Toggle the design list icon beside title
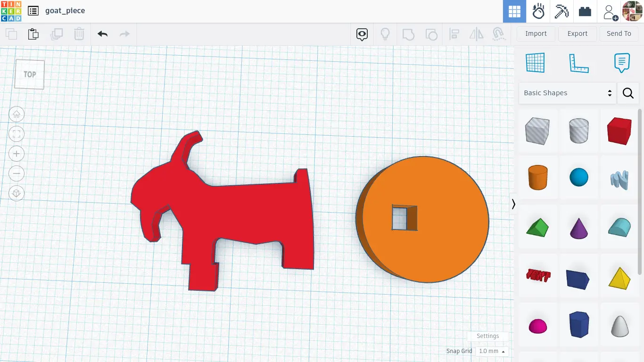 [33, 11]
